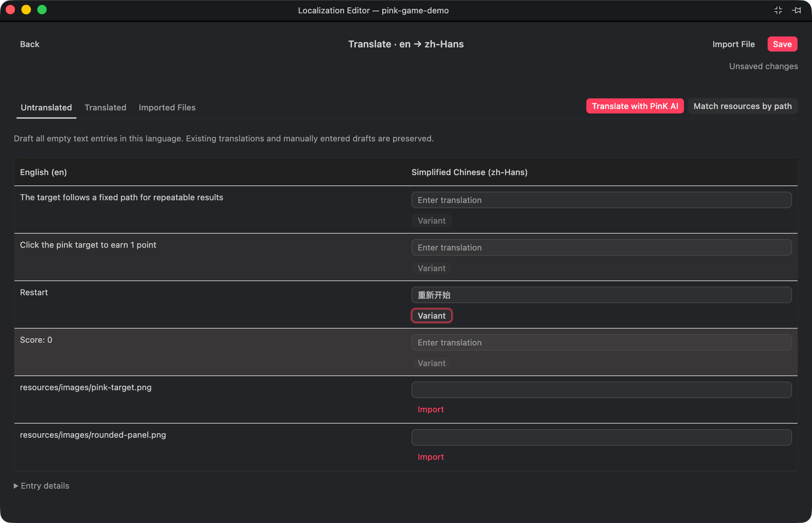This screenshot has height=523, width=812.
Task: Click 'resources/images/pink-target.png' path text
Action: 86,387
